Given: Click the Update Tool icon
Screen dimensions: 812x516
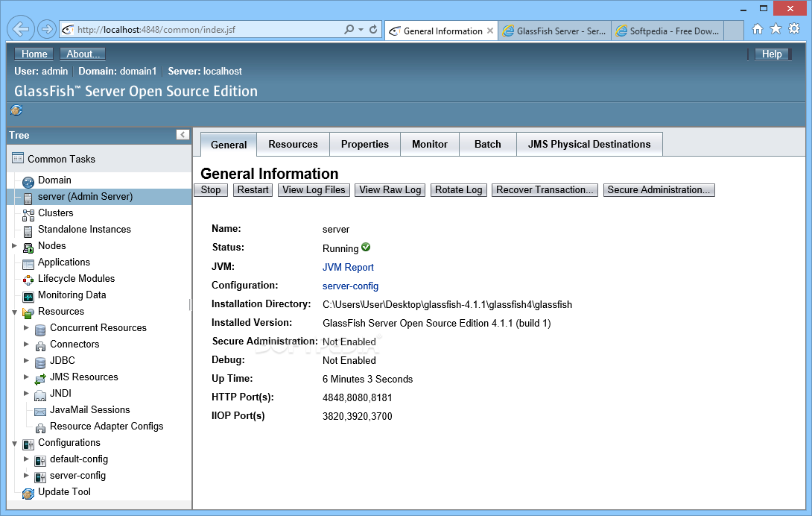Looking at the screenshot, I should (x=28, y=494).
